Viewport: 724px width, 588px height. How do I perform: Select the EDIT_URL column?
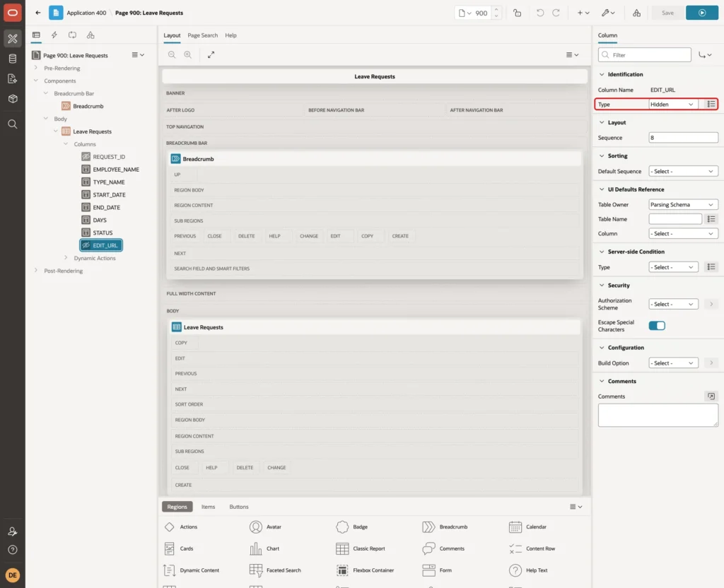click(101, 245)
